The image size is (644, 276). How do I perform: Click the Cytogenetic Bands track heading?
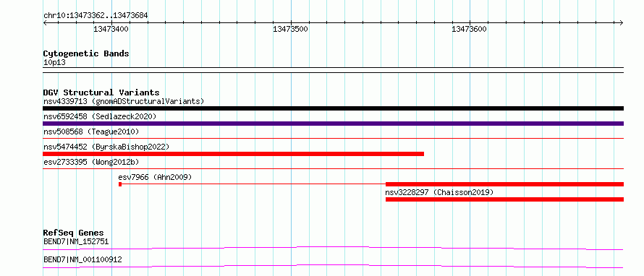pyautogui.click(x=86, y=53)
